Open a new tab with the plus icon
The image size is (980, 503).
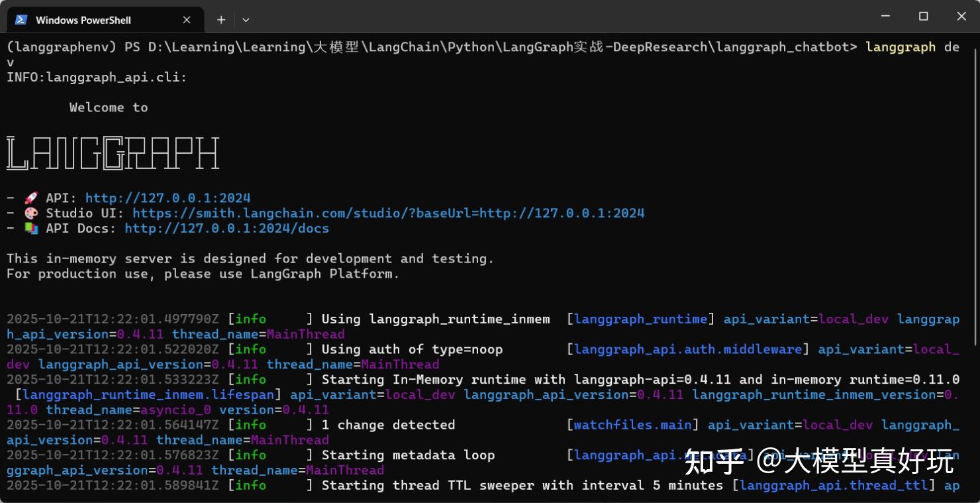click(221, 19)
